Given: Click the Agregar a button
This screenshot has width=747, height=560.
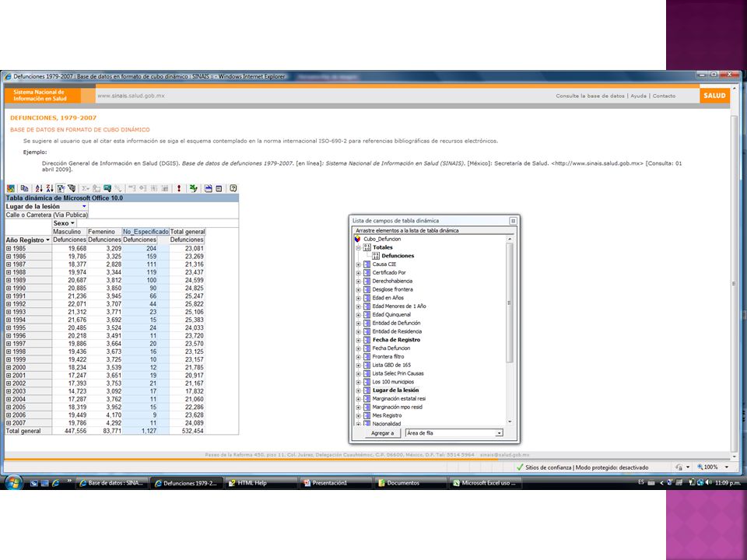Looking at the screenshot, I should click(x=382, y=433).
